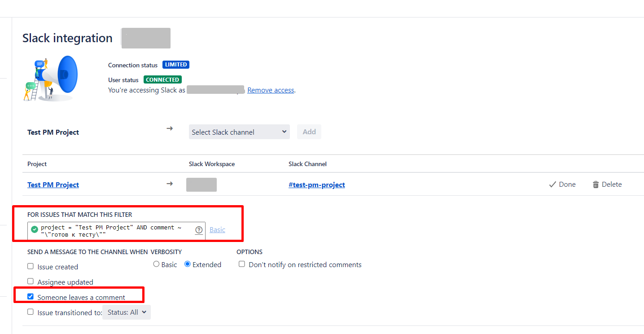
Task: Enable the Issue transitioned to checkbox
Action: [x=31, y=312]
